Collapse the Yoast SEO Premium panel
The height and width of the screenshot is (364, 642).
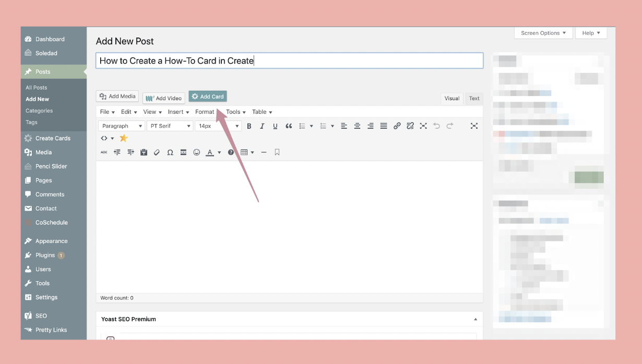click(475, 319)
